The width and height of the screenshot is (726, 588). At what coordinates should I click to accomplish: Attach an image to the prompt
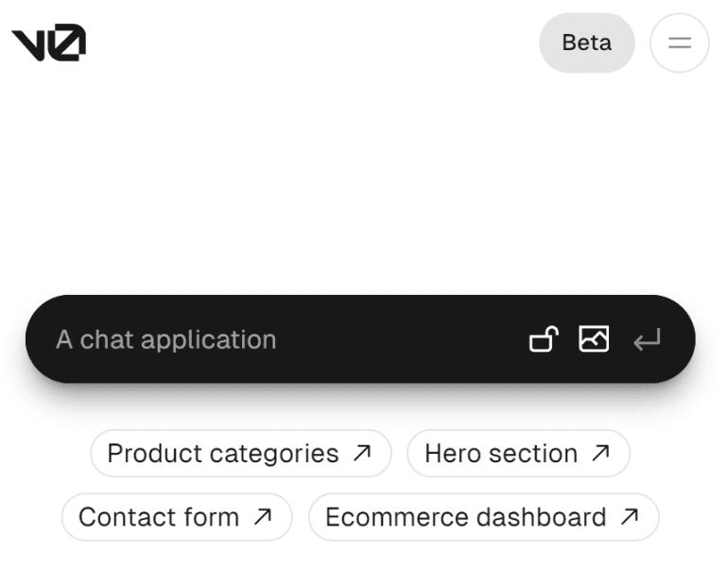[595, 338]
